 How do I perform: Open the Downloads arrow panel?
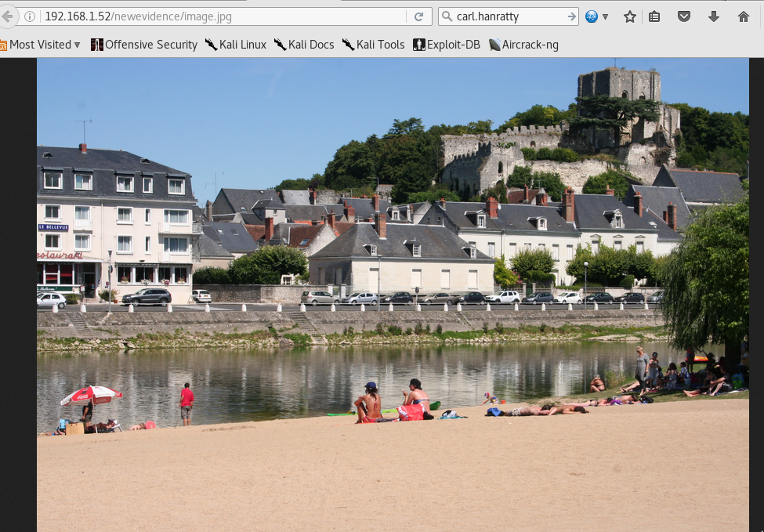click(714, 16)
